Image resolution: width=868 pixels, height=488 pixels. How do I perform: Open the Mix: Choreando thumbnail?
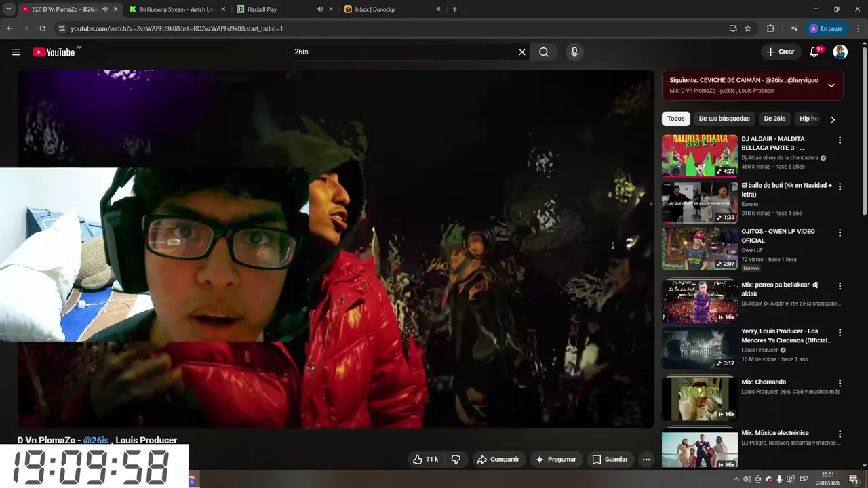(699, 399)
